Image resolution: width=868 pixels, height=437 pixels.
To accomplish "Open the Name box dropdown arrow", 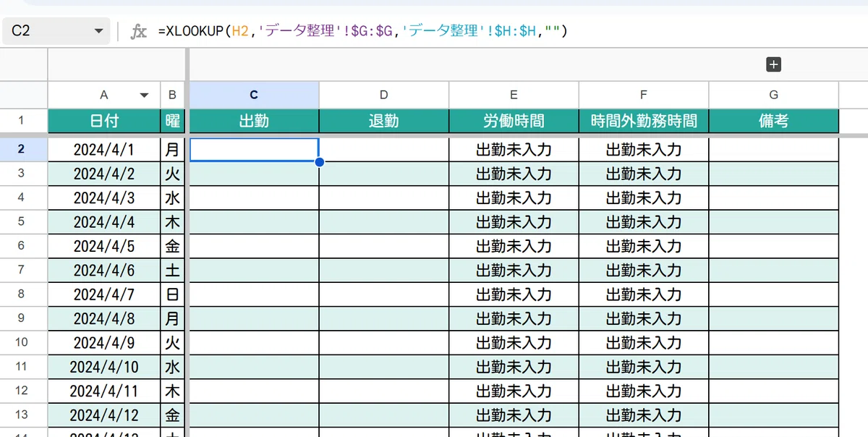I will pyautogui.click(x=99, y=31).
